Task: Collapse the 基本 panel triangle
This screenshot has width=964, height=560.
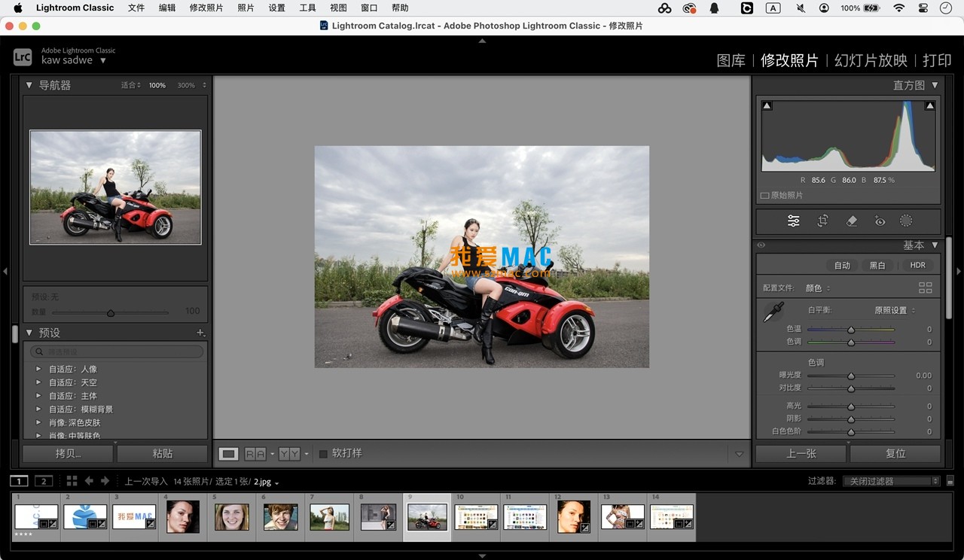Action: pos(935,245)
